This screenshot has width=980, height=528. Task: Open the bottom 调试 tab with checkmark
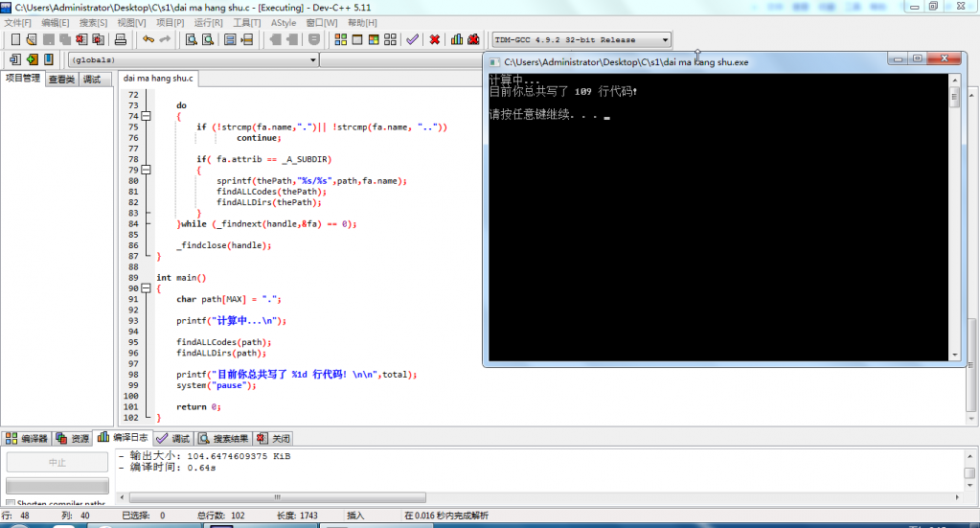(x=173, y=438)
